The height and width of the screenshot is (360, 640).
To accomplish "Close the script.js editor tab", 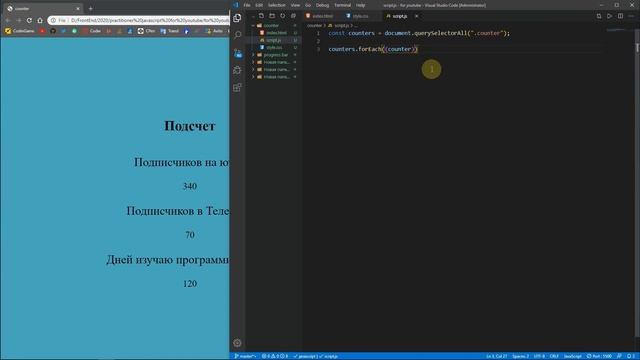I will (x=416, y=16).
